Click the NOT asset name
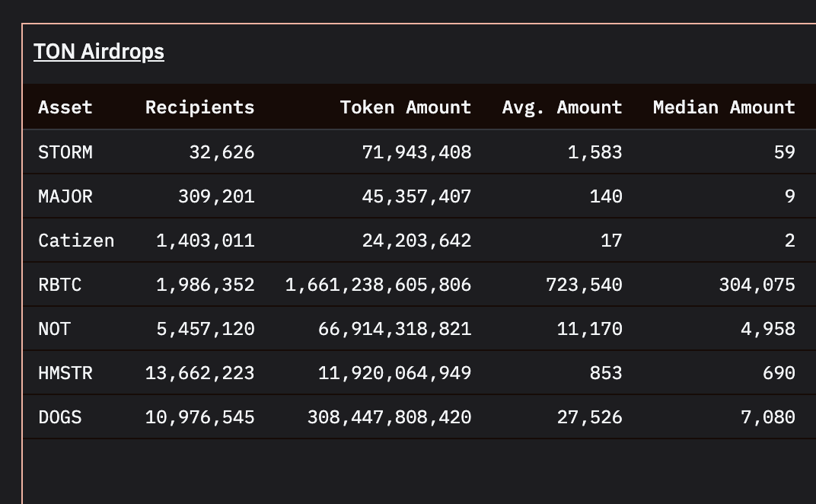This screenshot has width=816, height=504. coord(54,329)
